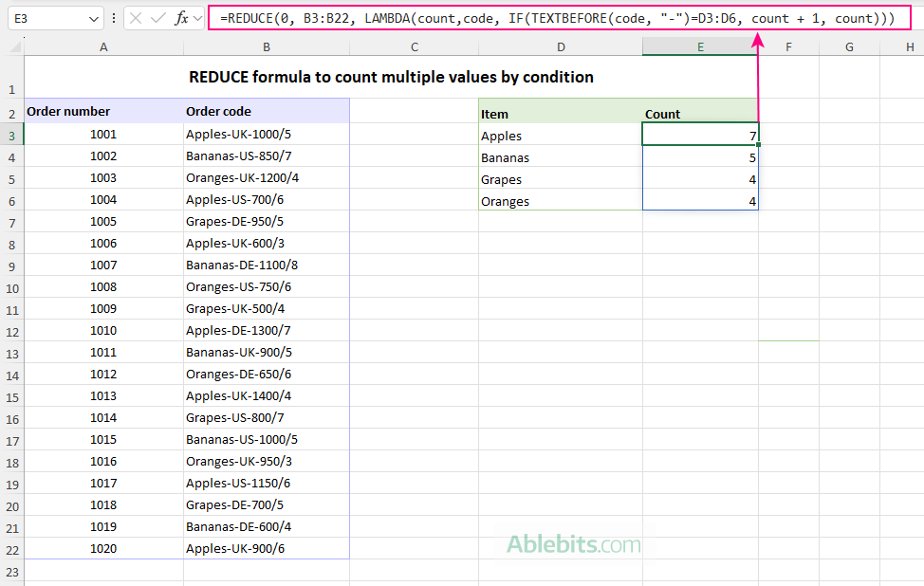
Task: Select Grapes count cell showing 4
Action: point(700,178)
